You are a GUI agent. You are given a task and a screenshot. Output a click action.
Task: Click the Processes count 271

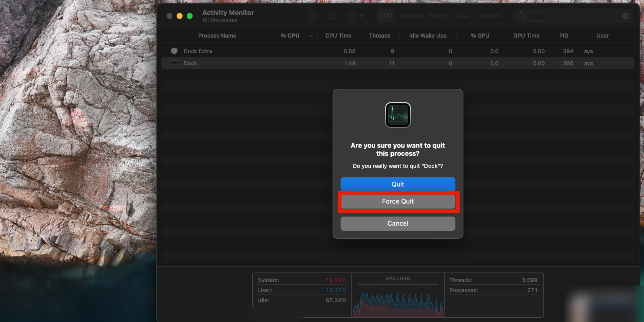532,290
